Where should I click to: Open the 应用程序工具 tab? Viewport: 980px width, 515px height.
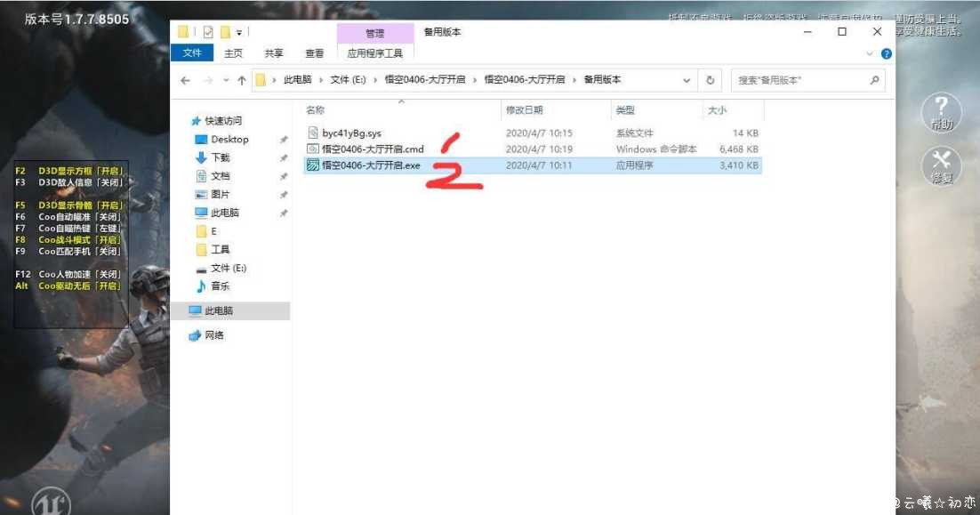coord(375,53)
